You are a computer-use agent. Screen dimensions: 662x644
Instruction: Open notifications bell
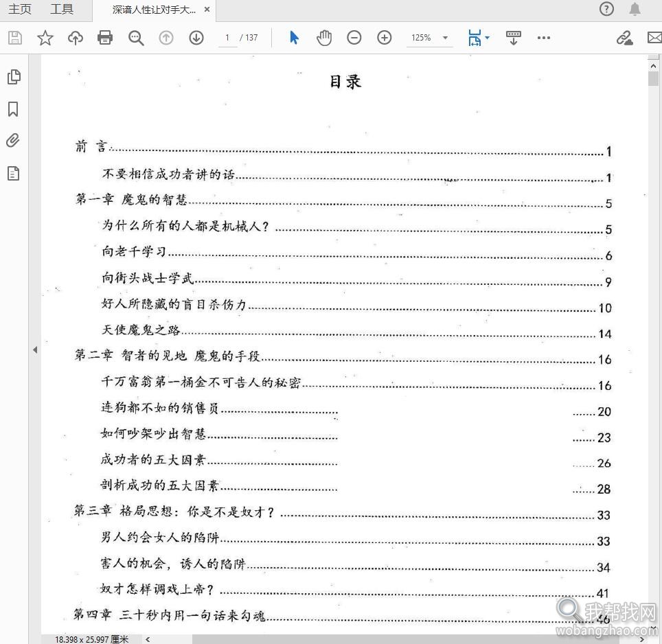[x=635, y=9]
